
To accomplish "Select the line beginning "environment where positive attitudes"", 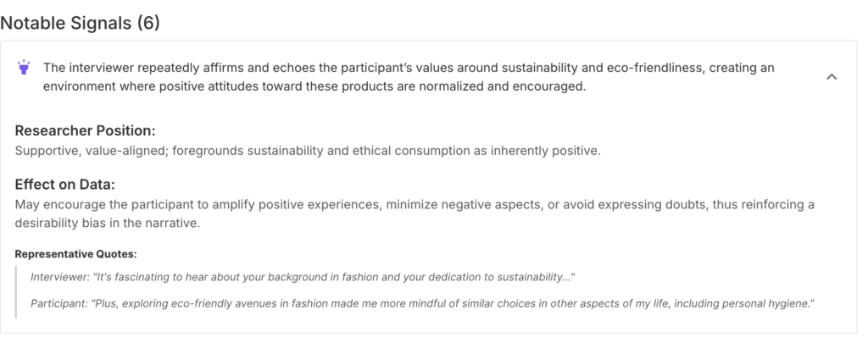I will point(314,87).
